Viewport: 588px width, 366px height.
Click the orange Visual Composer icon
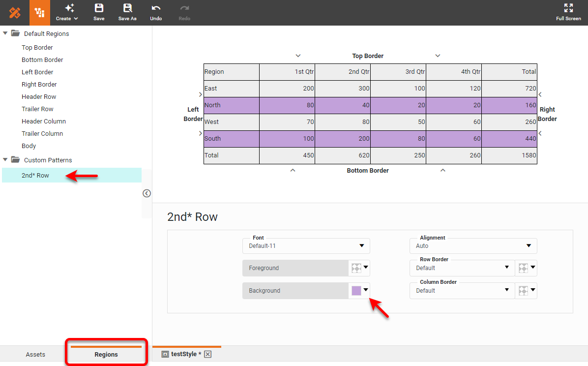coord(40,13)
